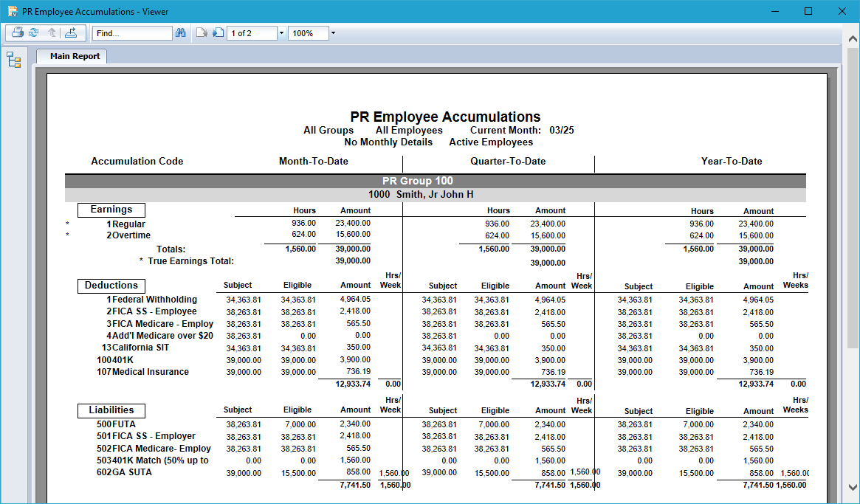This screenshot has width=860, height=504.
Task: Print the report using the printer icon
Action: click(x=18, y=33)
